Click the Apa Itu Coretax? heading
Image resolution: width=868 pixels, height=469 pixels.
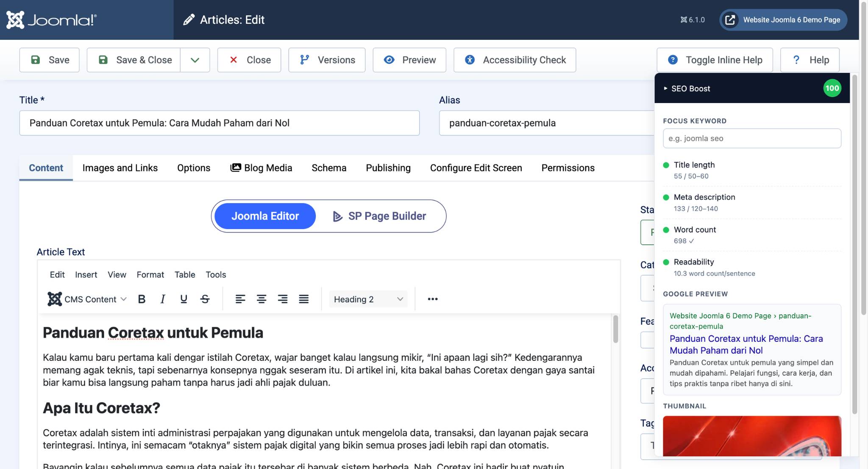101,408
